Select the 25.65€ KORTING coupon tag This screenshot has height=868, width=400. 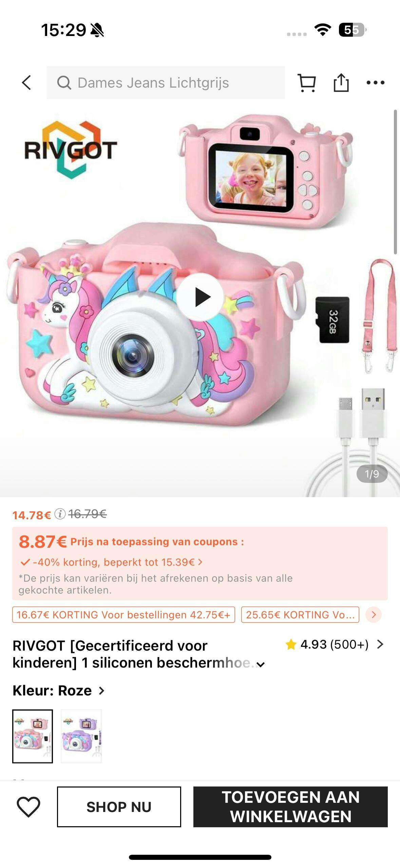(x=300, y=615)
